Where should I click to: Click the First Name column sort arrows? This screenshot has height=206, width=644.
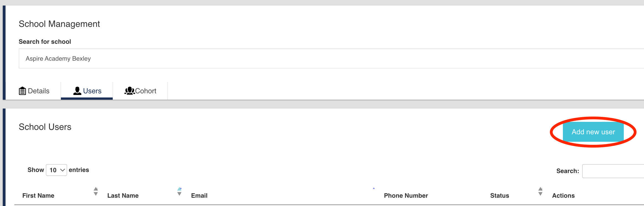click(96, 191)
